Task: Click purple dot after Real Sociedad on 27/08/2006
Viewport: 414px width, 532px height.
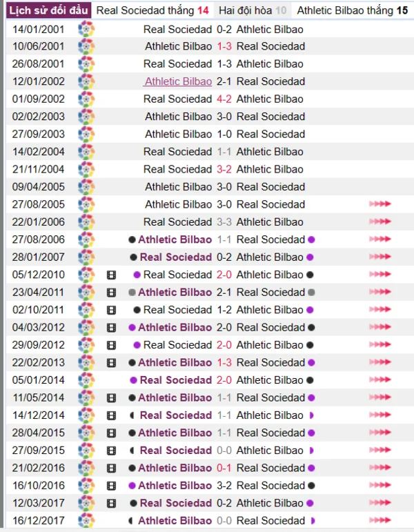Action: [311, 239]
